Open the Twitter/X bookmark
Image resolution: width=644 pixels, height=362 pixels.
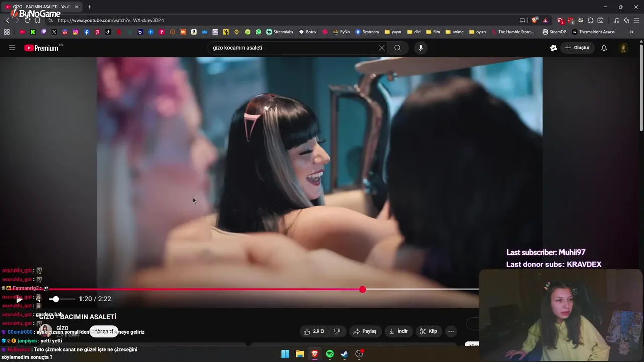[x=54, y=32]
